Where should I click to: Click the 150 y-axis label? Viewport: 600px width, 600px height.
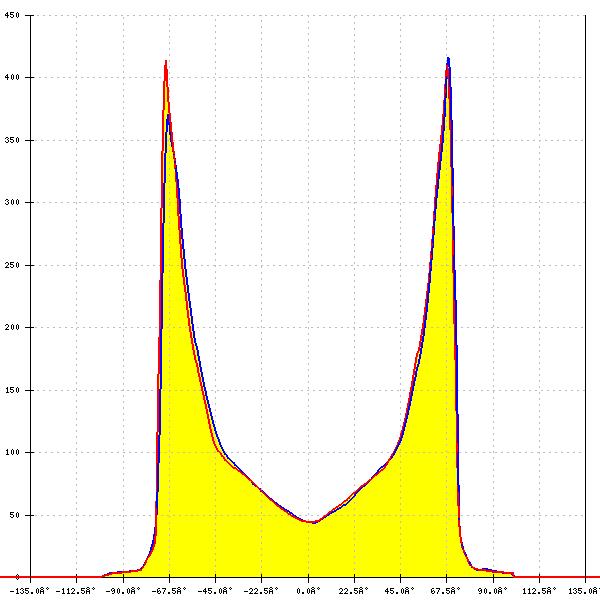[12, 390]
